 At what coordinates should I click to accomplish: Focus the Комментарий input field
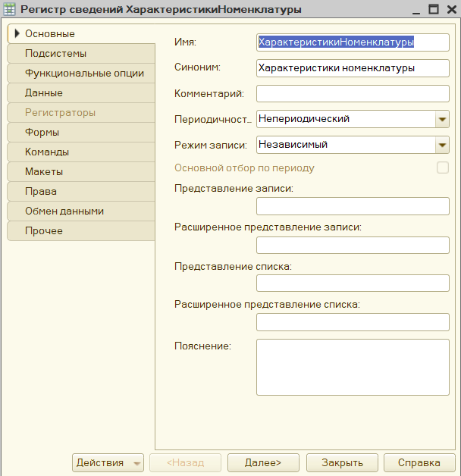pyautogui.click(x=353, y=93)
